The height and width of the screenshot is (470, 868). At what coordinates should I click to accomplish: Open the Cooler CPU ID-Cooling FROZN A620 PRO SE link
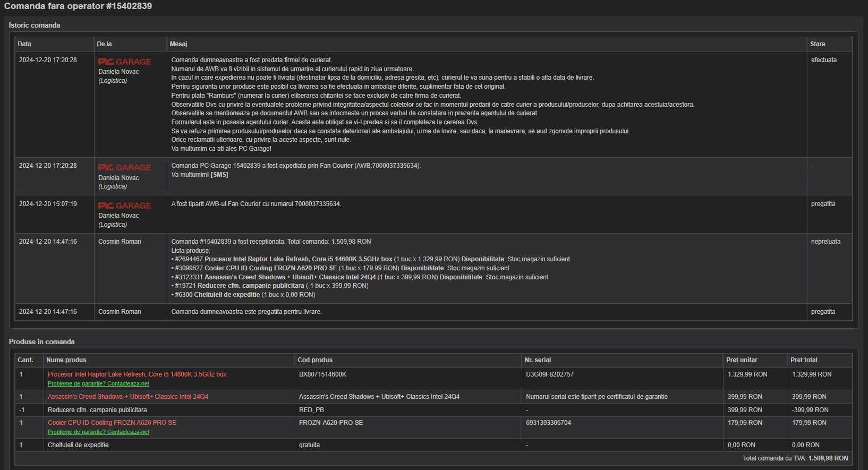112,423
